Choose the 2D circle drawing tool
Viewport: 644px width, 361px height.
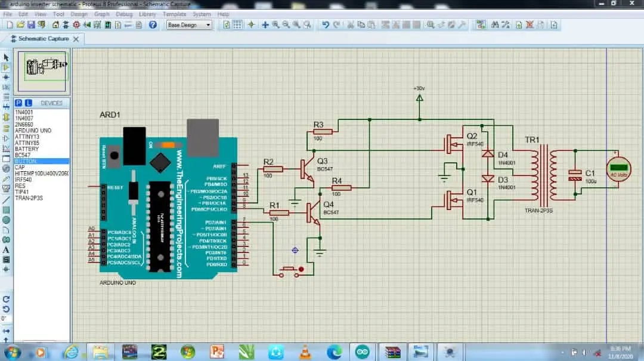point(6,220)
